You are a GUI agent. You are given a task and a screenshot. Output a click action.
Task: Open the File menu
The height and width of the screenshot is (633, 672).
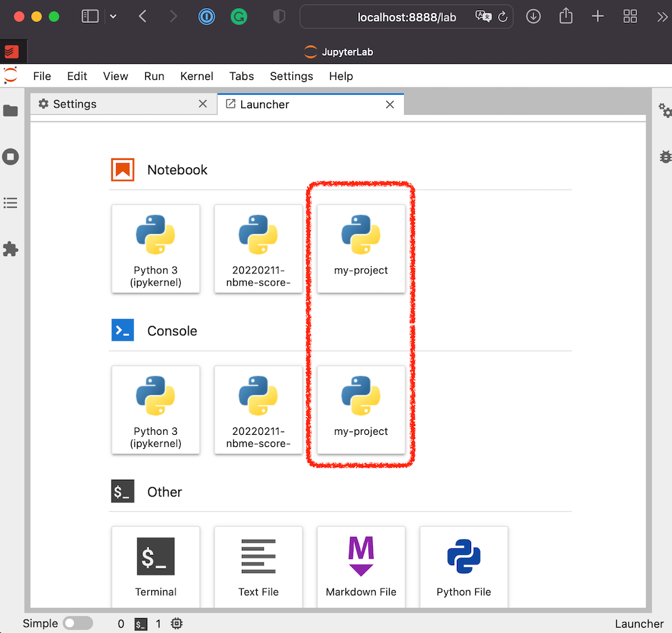tap(42, 77)
